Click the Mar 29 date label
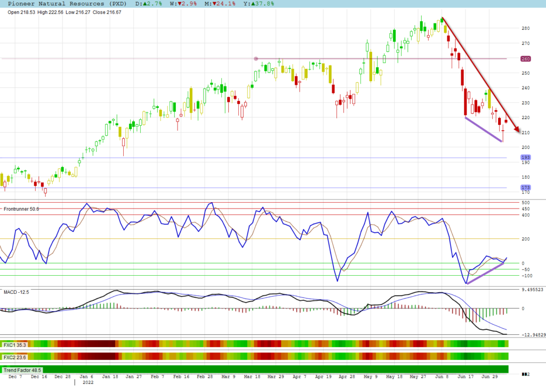Screen dimensions: 546x392 [x=276, y=377]
